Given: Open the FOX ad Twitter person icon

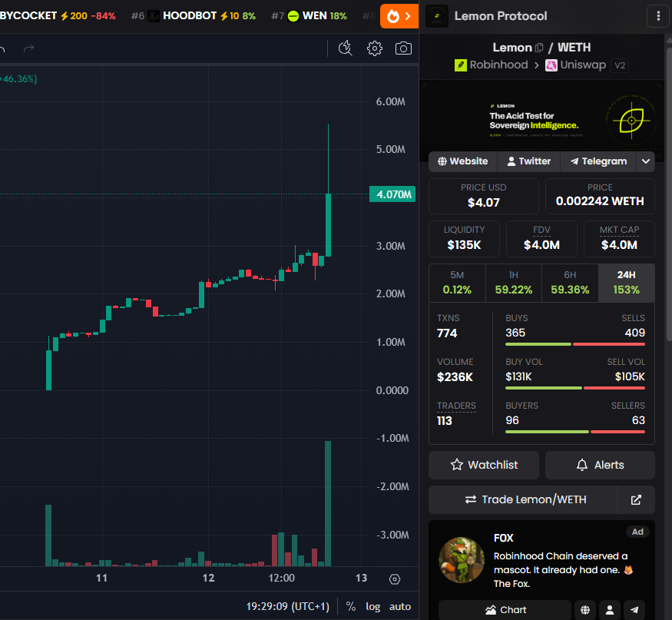Looking at the screenshot, I should [610, 610].
